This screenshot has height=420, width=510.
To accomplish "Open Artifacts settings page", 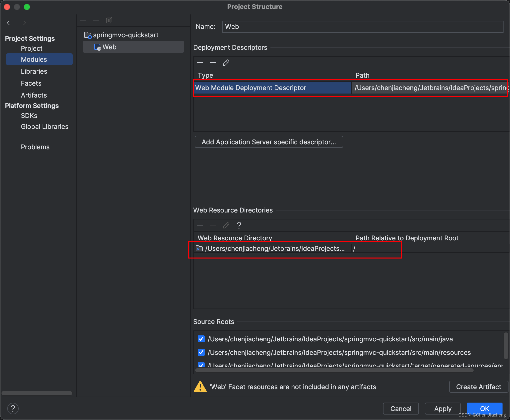I will tap(34, 95).
